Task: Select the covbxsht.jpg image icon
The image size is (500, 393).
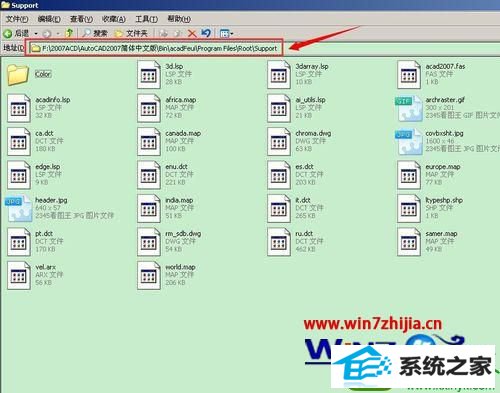Action: (409, 142)
